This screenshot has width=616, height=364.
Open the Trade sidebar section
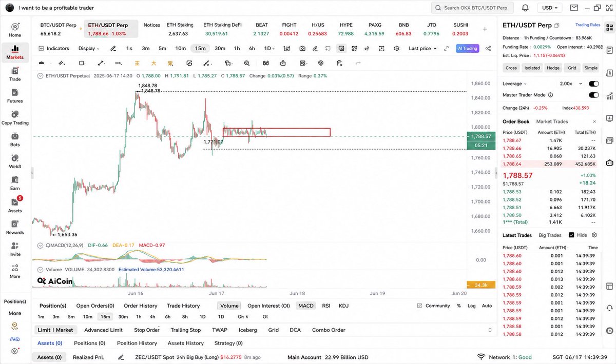click(15, 74)
